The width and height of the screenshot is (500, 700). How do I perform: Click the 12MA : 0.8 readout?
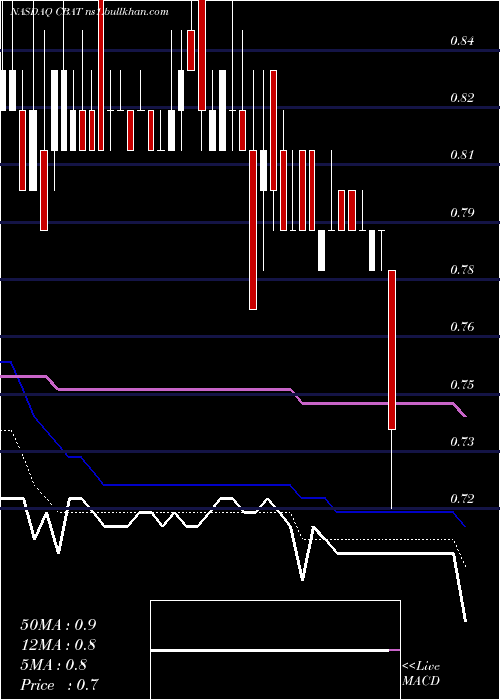[x=58, y=645]
